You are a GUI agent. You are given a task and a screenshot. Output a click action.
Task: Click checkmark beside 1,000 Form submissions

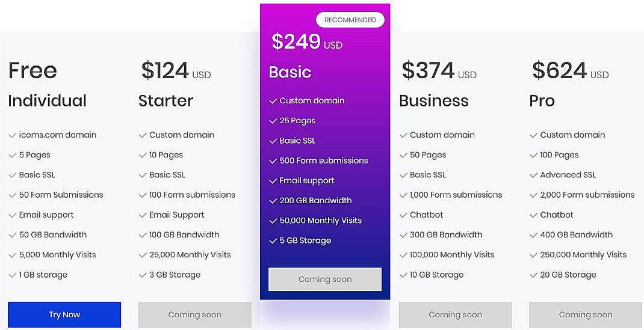coord(403,195)
